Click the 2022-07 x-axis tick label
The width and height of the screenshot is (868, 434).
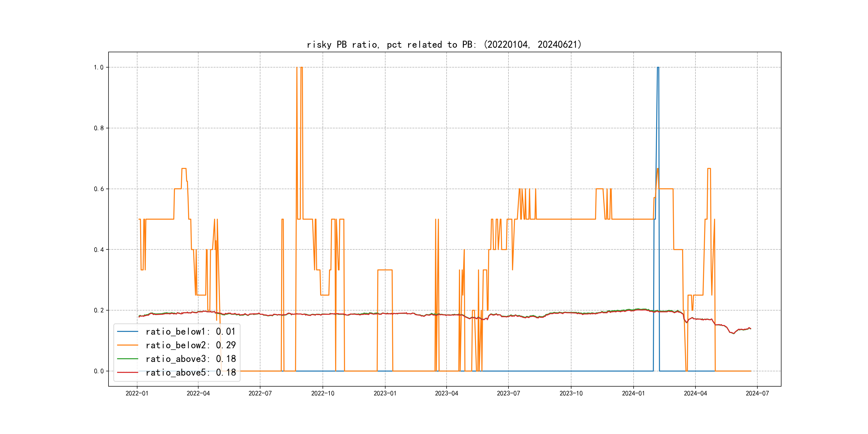click(x=260, y=393)
